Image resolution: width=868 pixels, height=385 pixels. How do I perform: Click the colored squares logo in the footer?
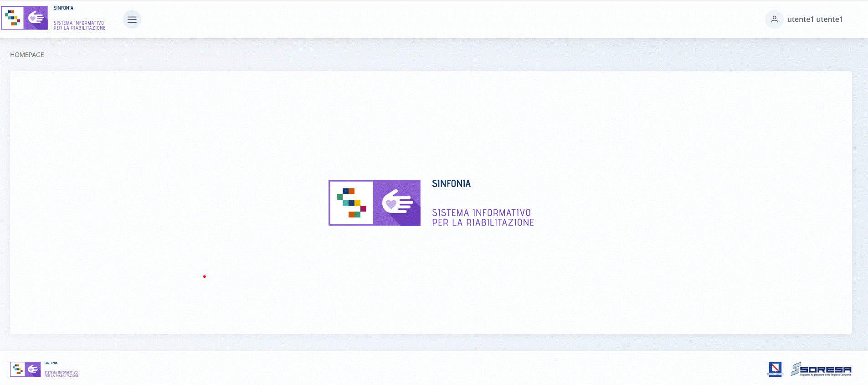[x=18, y=369]
